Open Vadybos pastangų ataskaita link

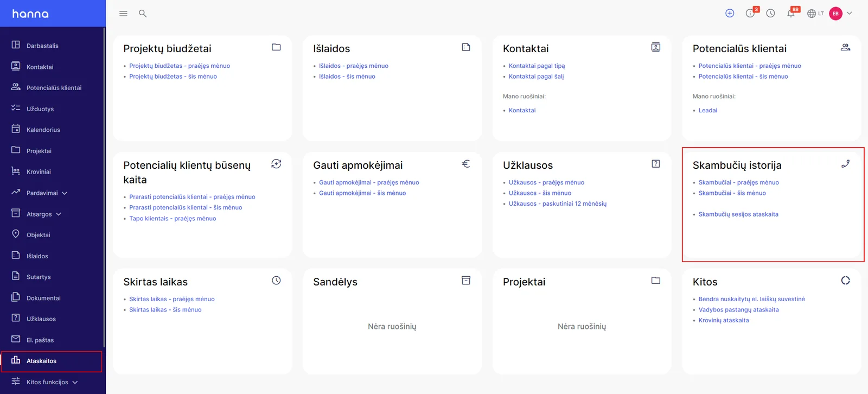[738, 310]
